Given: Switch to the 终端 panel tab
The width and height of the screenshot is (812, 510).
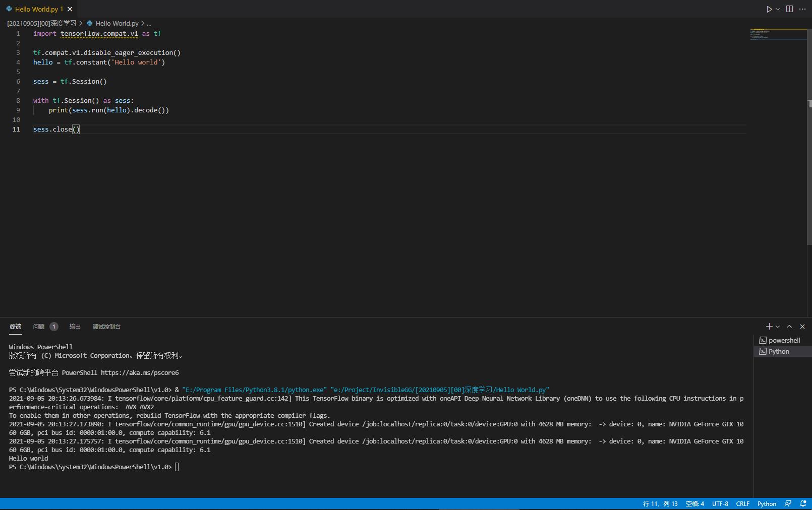Looking at the screenshot, I should (x=16, y=327).
